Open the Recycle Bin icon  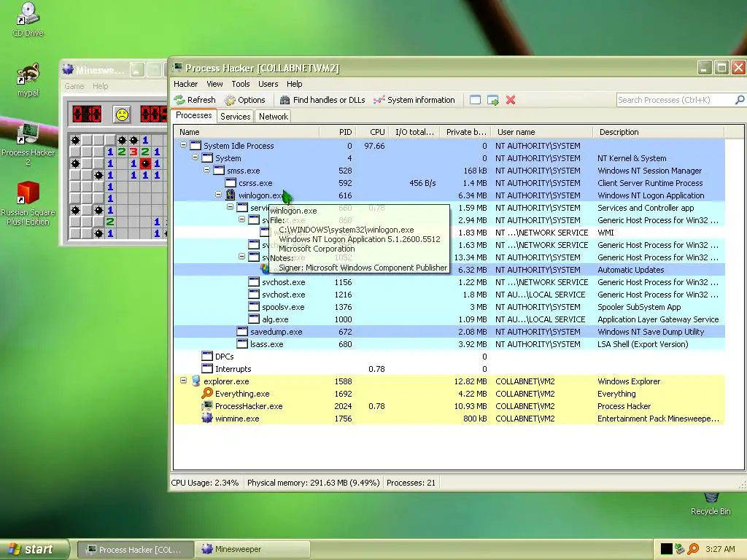click(711, 505)
